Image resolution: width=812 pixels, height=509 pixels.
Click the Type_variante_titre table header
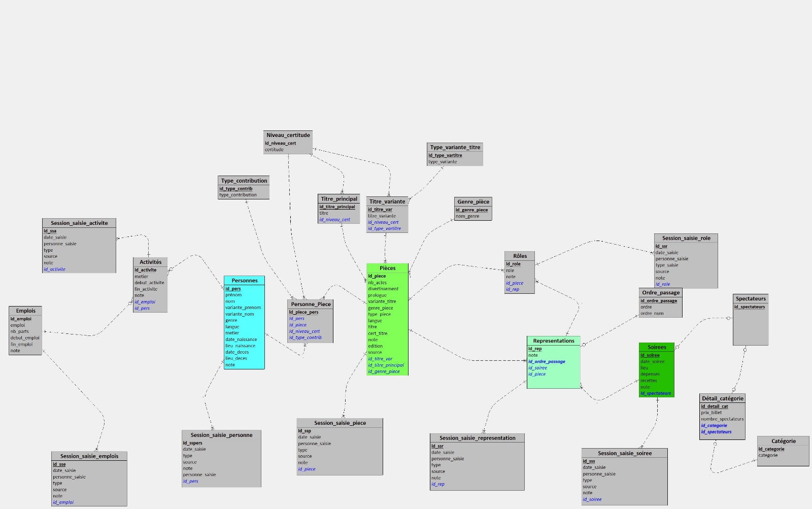point(455,148)
